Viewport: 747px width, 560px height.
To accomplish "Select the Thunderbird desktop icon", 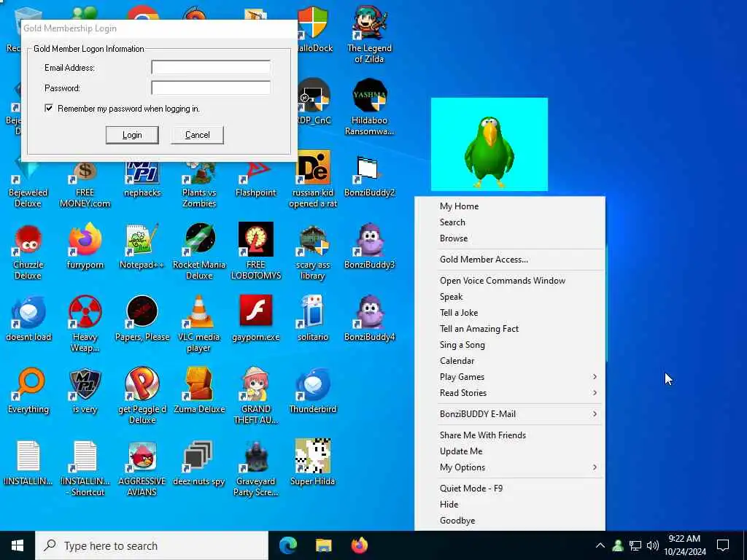I will point(313,391).
